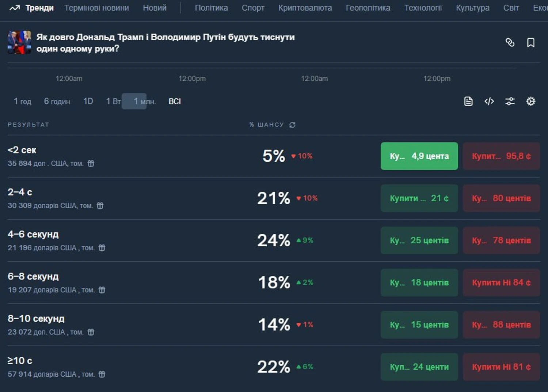The image size is (548, 392).
Task: Click gift icon under <2 сек row
Action: 91,164
